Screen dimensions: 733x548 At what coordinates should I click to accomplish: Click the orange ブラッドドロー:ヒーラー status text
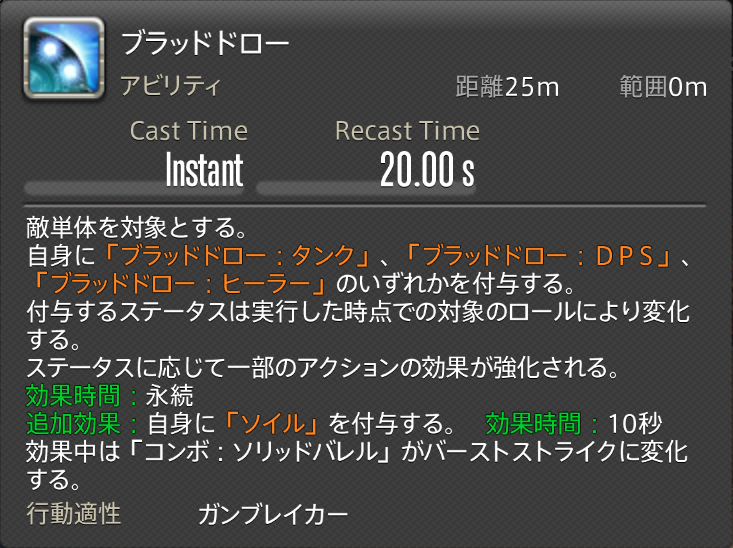coord(180,284)
